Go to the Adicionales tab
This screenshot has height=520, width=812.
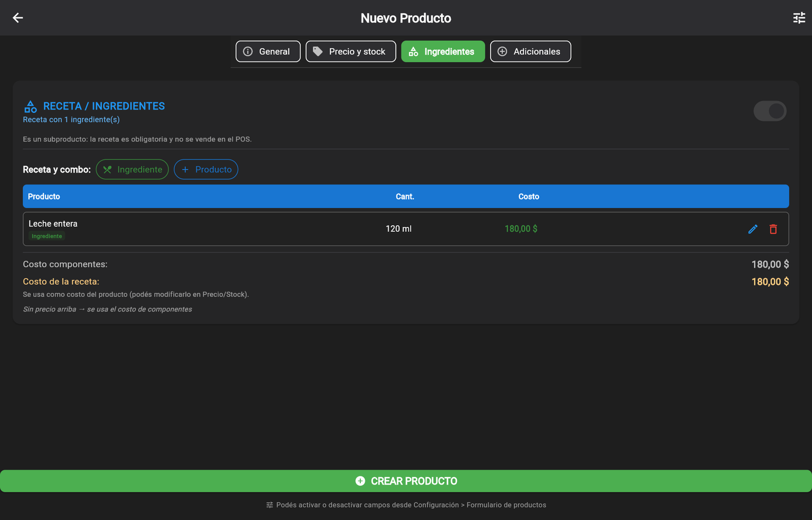(531, 51)
